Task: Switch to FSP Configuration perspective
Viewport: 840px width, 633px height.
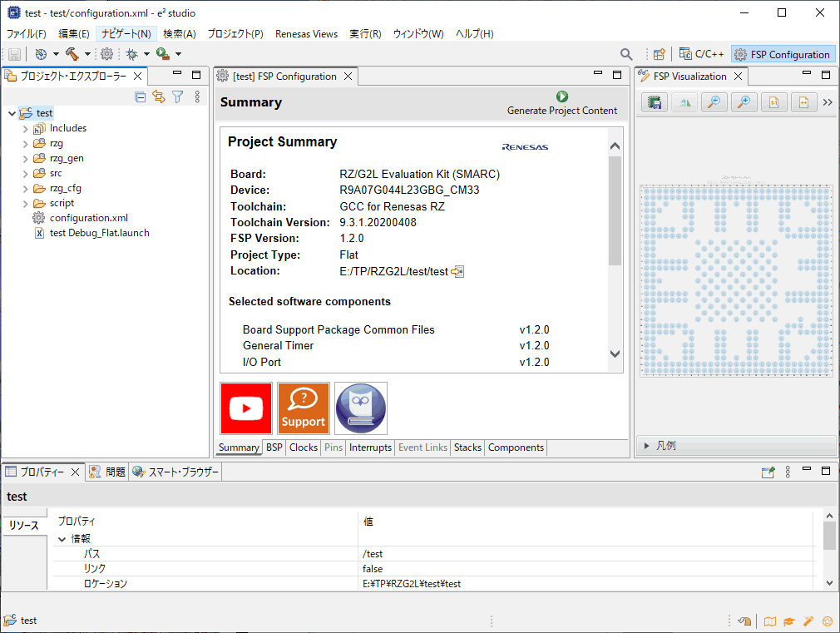Action: pyautogui.click(x=783, y=54)
